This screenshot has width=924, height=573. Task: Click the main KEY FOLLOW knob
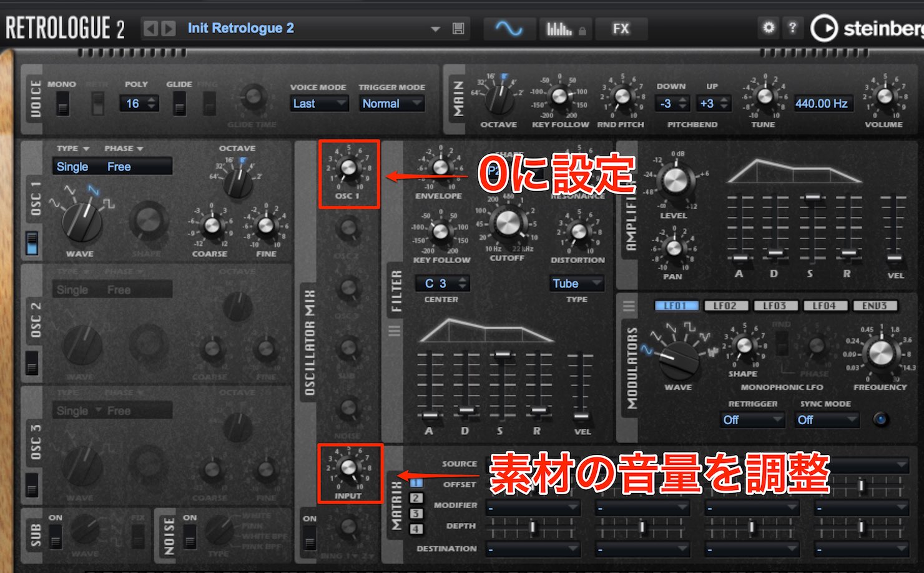point(560,96)
